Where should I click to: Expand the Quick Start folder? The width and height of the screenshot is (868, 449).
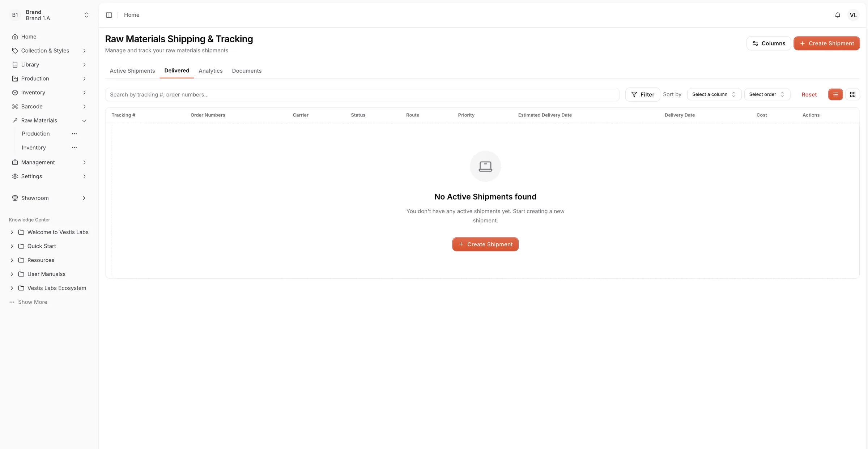pyautogui.click(x=12, y=246)
